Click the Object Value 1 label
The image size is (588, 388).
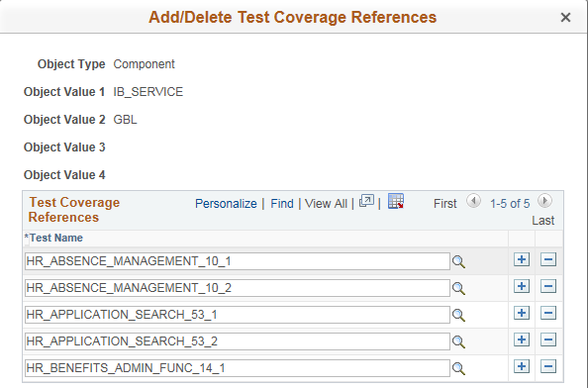(64, 92)
